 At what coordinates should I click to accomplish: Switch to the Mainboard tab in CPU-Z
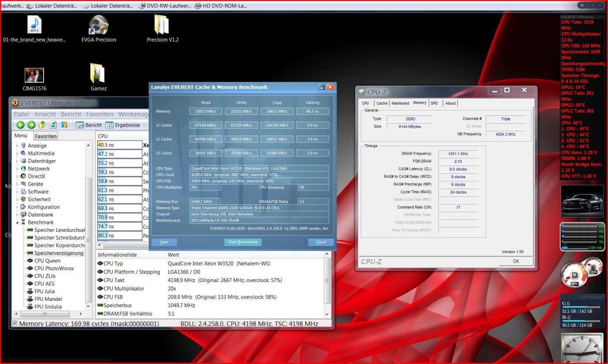(400, 103)
